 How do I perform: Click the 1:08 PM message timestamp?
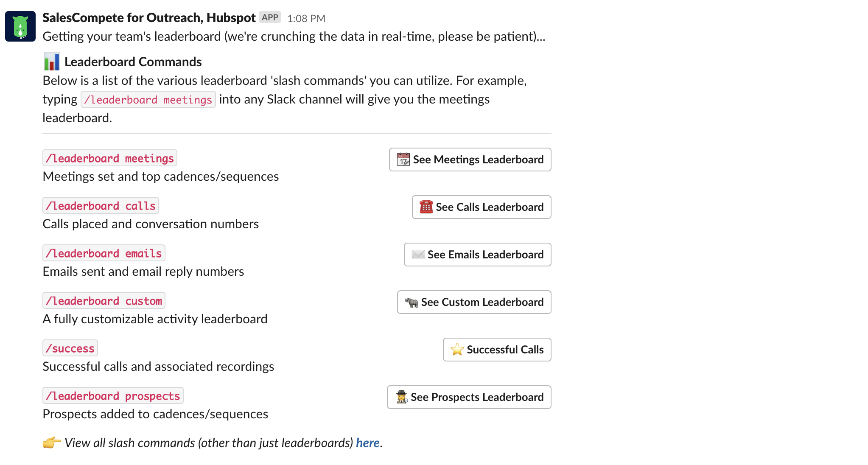tap(306, 18)
